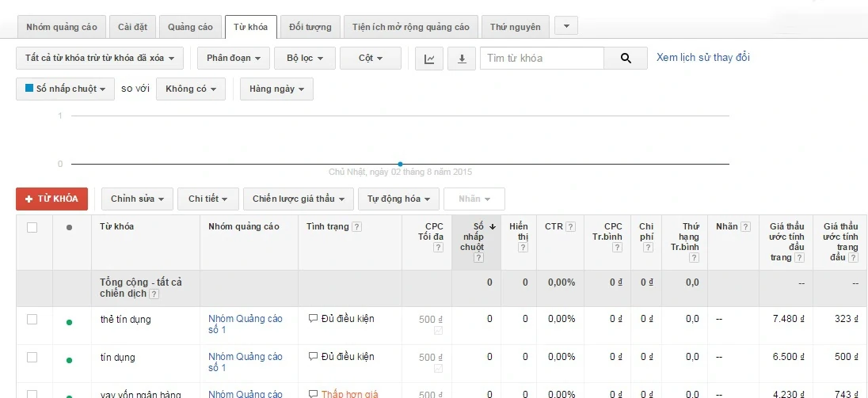The width and height of the screenshot is (868, 398).
Task: Open the Đối tượng tab
Action: (x=310, y=27)
